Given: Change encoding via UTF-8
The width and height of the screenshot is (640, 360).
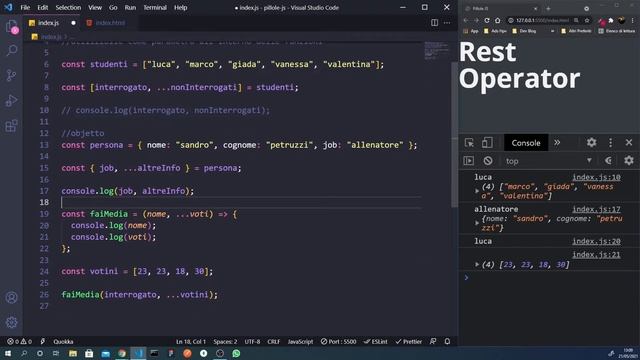Looking at the screenshot, I should pyautogui.click(x=252, y=342).
